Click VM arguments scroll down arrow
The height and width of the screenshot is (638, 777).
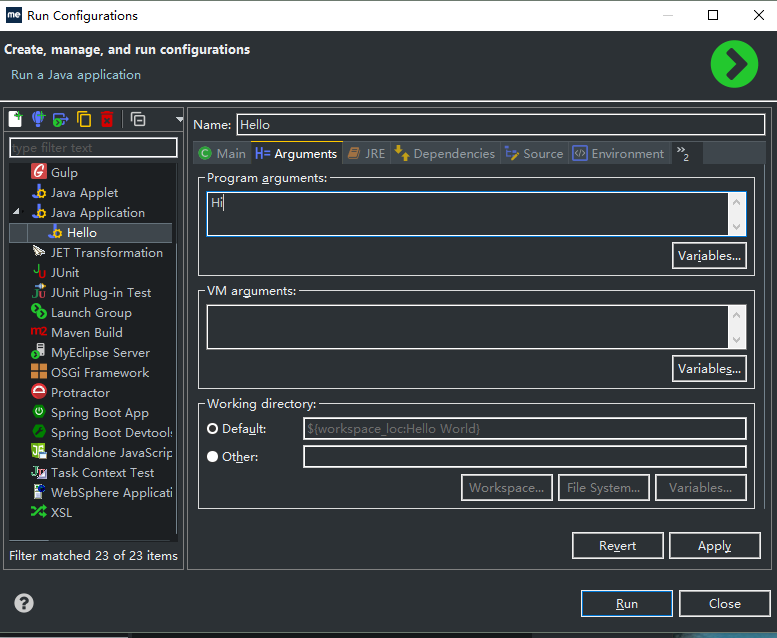(x=736, y=340)
